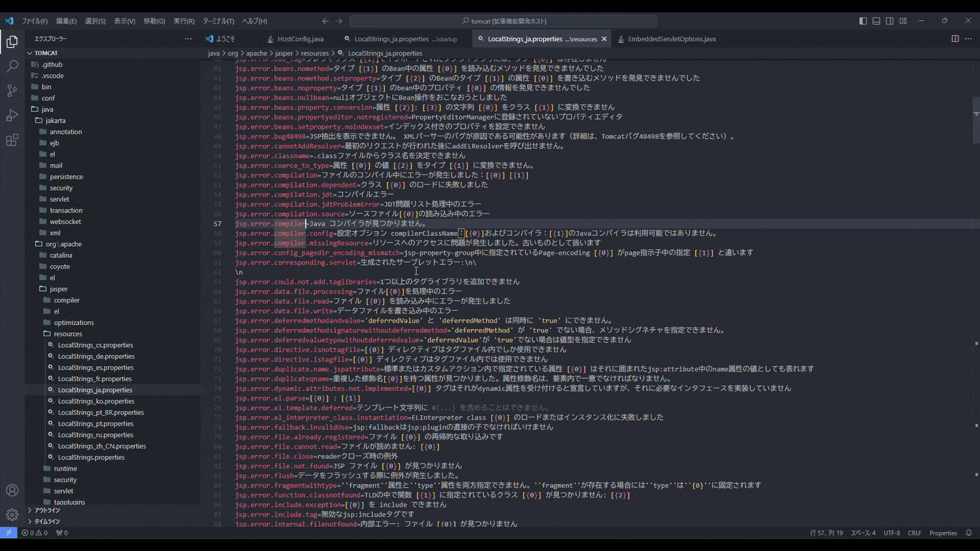Screen dimensions: 980x551
Task: Toggle the bottom panel visibility
Action: pyautogui.click(x=876, y=20)
